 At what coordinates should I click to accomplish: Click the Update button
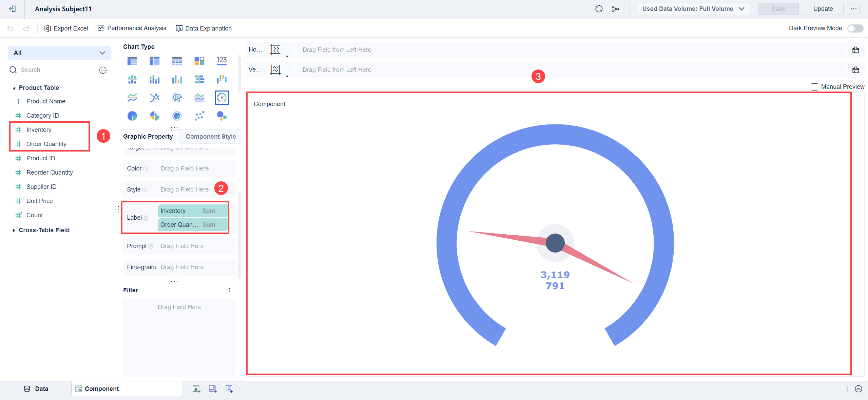pos(823,8)
